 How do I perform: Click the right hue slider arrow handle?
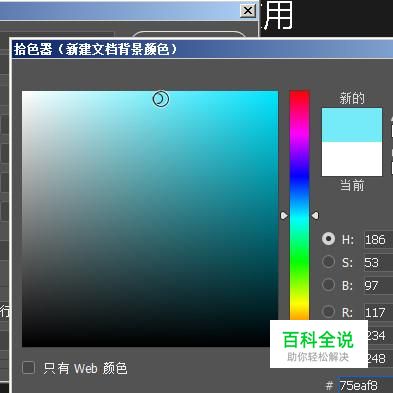point(315,216)
